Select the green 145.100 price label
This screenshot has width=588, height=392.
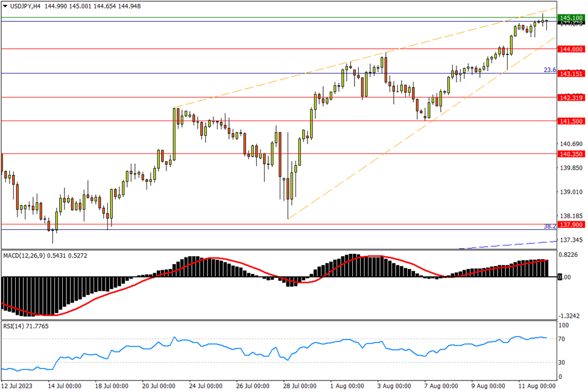pos(571,18)
